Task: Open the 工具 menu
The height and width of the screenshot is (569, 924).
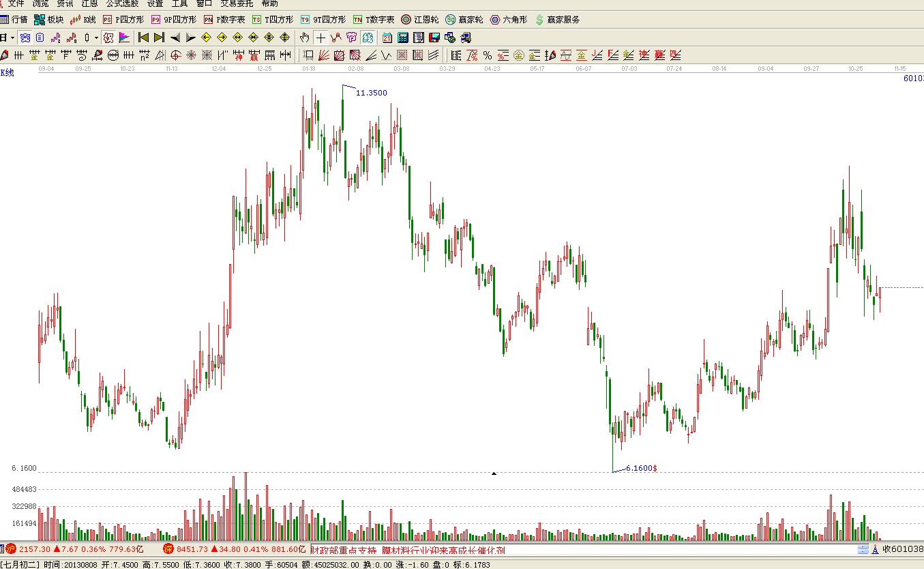Action: (x=179, y=3)
